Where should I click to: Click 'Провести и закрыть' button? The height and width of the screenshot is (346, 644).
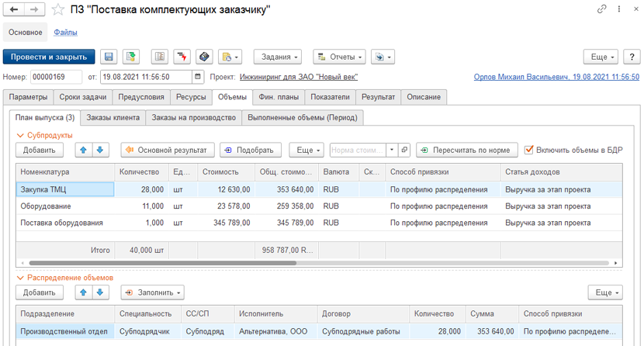pyautogui.click(x=49, y=57)
